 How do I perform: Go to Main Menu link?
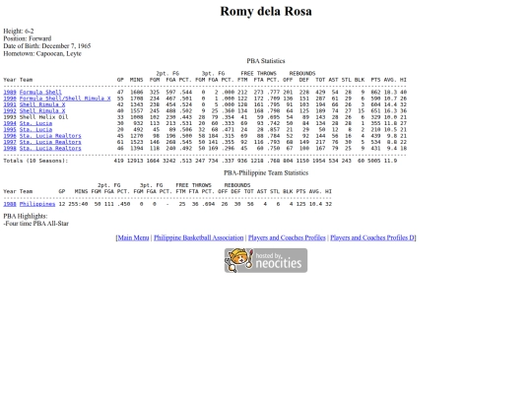(x=133, y=237)
